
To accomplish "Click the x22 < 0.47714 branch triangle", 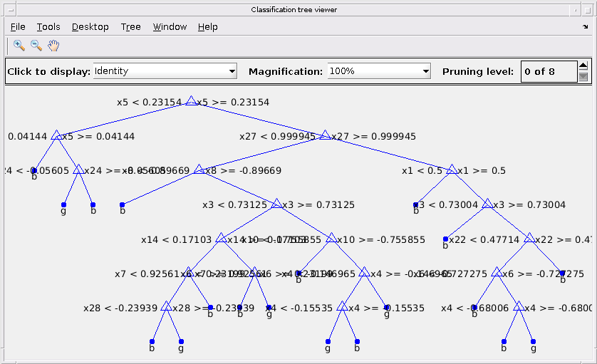I will [x=529, y=238].
